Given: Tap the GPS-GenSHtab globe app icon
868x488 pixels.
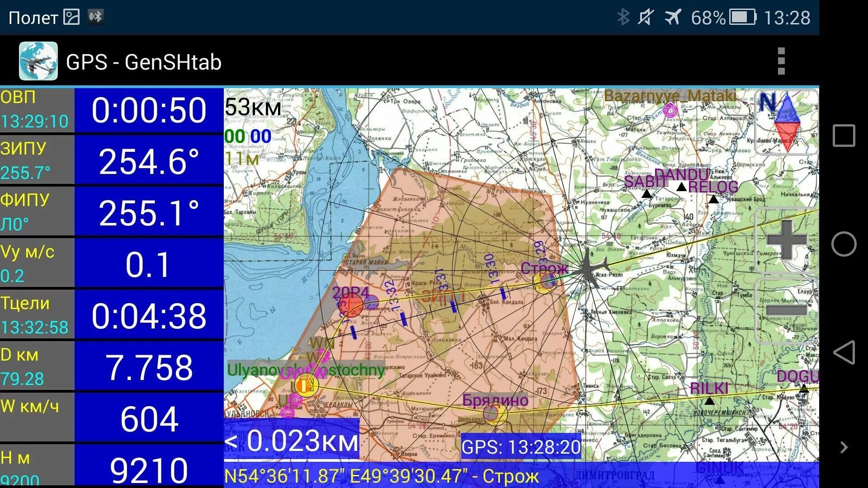Looking at the screenshot, I should [x=38, y=61].
